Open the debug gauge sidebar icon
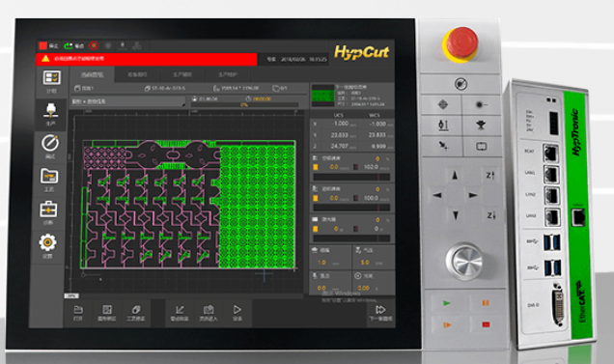614x364 pixels. coord(50,144)
